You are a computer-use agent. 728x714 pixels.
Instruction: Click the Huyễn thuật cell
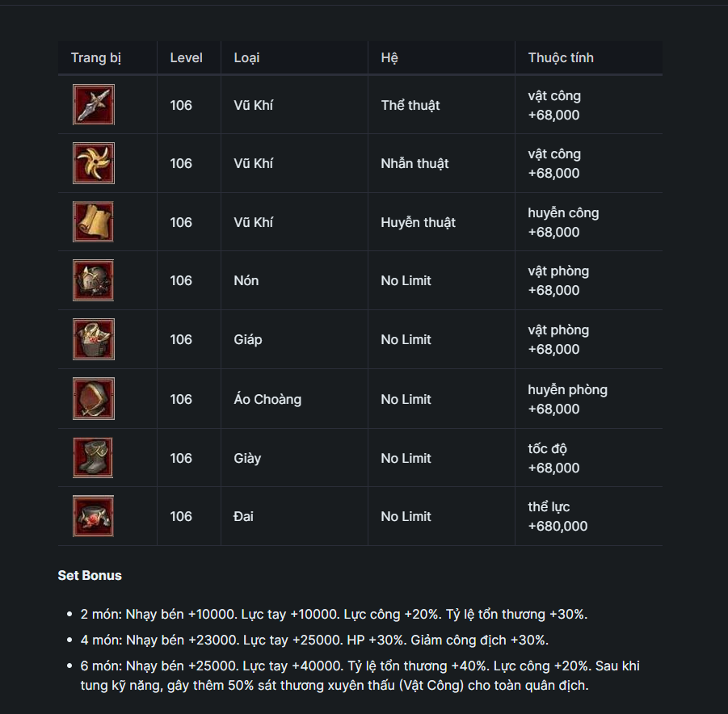418,222
